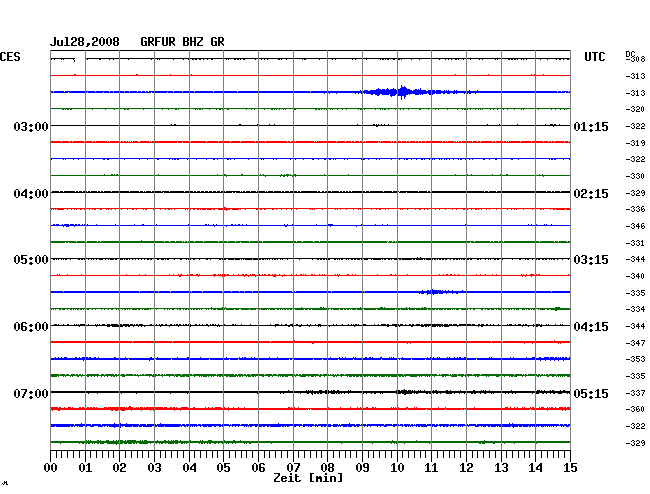Select the 07:00 local time label

coord(31,393)
